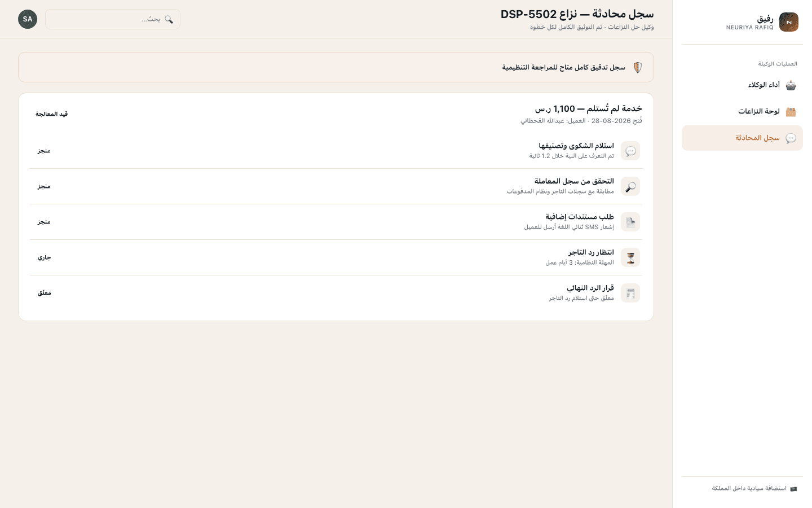Click the جاري status badge

pos(44,257)
